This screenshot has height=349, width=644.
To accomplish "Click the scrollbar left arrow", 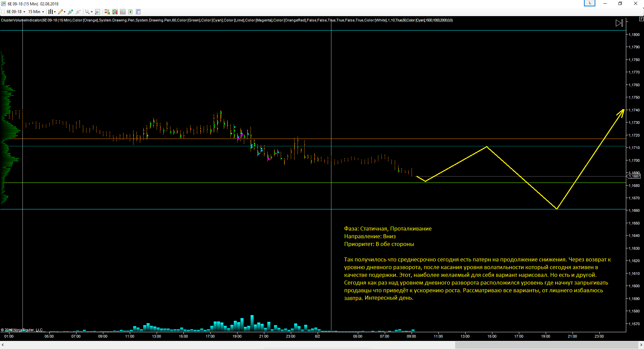I will click(x=3, y=345).
